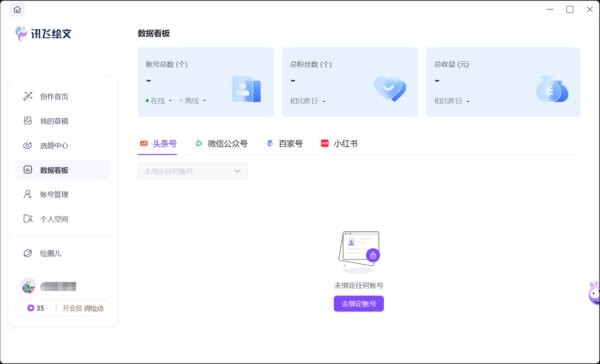This screenshot has height=364, width=600.
Task: Open 绘圈儿 in the sidebar
Action: pos(63,253)
